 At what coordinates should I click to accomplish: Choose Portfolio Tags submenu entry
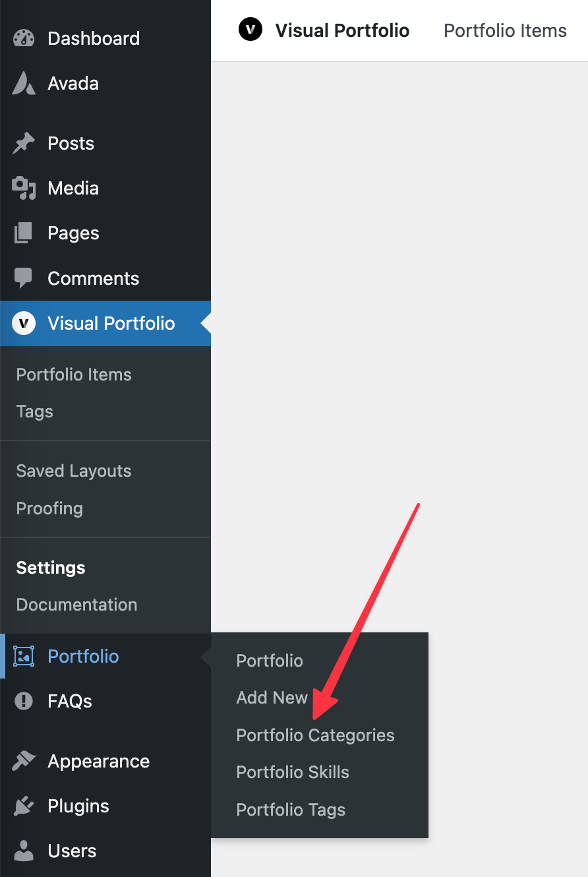click(x=291, y=810)
